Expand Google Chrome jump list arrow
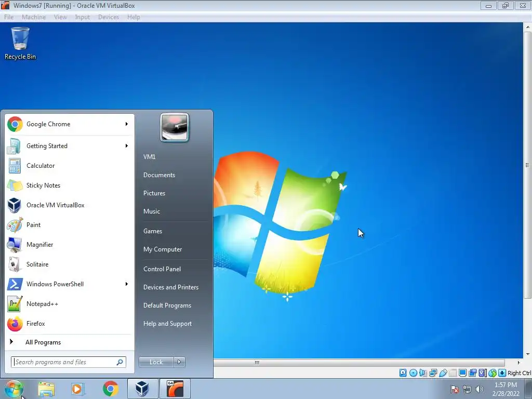 pyautogui.click(x=127, y=124)
